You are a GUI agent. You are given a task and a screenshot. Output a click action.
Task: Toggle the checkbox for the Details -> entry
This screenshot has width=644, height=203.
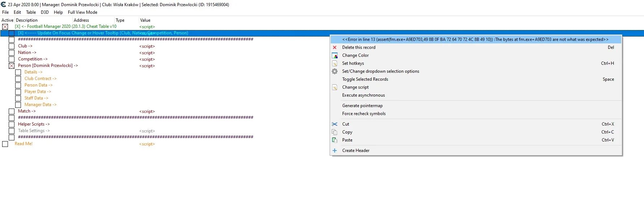pyautogui.click(x=18, y=72)
